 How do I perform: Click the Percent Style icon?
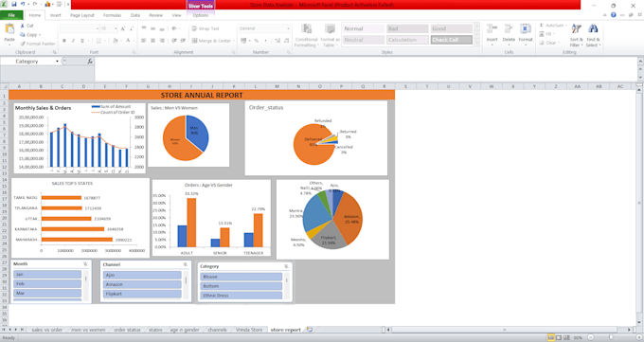[x=257, y=41]
